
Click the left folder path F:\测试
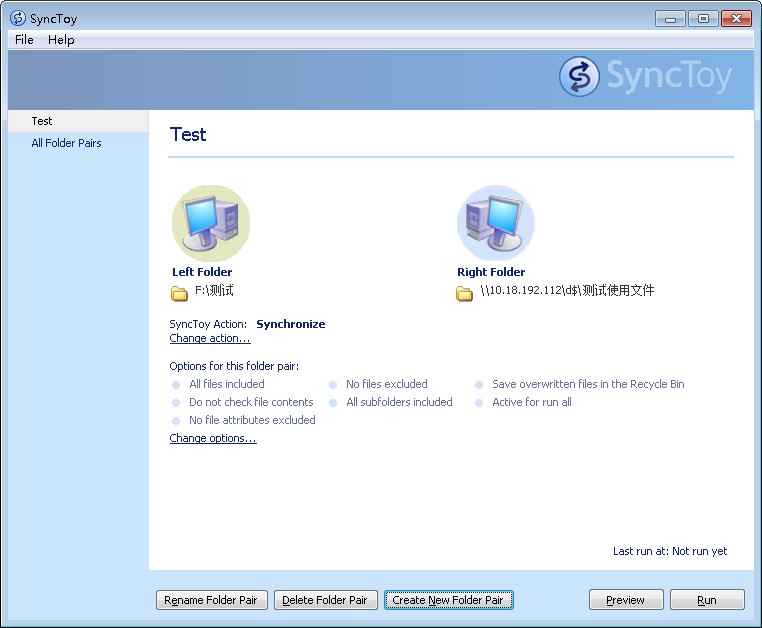214,291
